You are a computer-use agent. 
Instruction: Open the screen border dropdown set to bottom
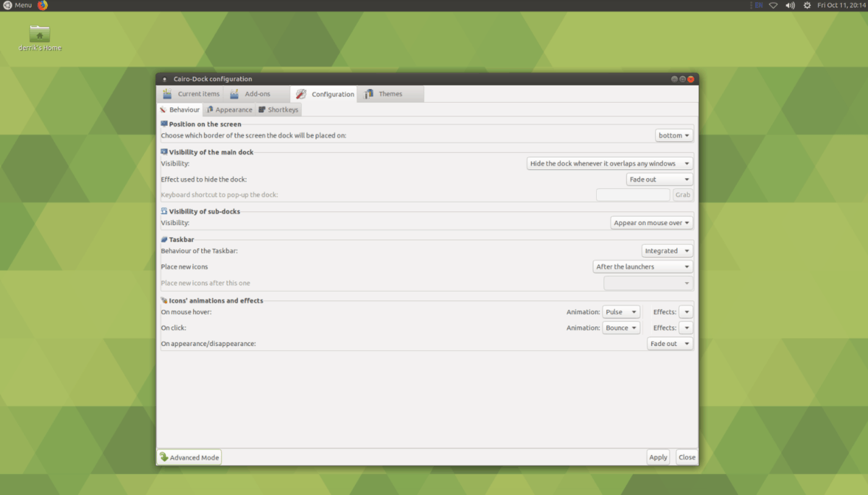coord(673,135)
